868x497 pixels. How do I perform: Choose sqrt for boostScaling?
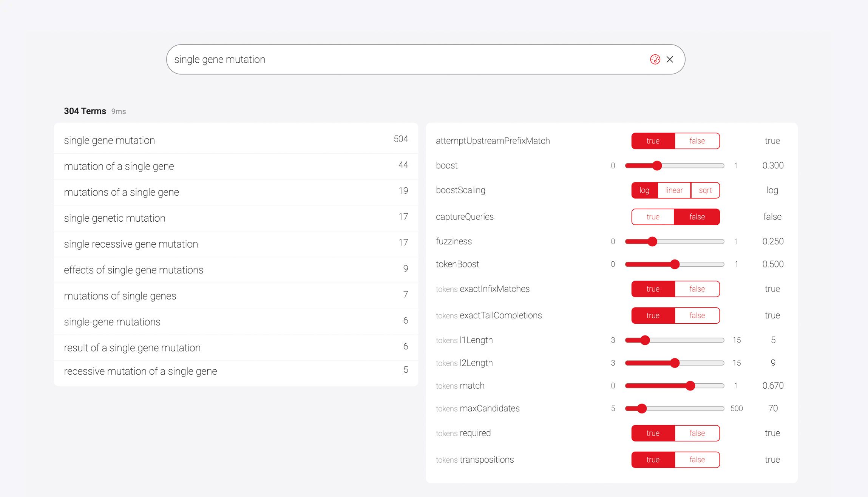point(705,190)
